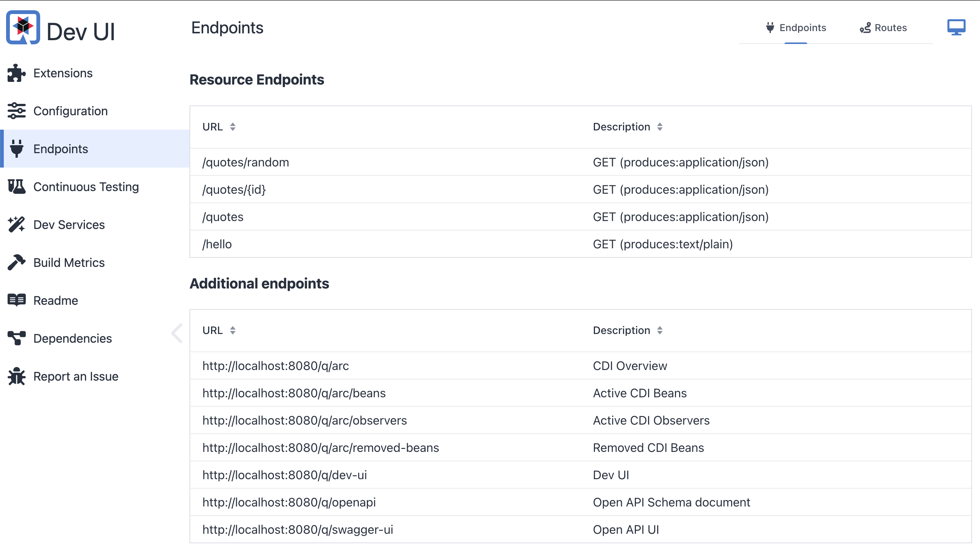The width and height of the screenshot is (980, 555).
Task: Select the Continuous Testing flask icon
Action: pyautogui.click(x=15, y=187)
